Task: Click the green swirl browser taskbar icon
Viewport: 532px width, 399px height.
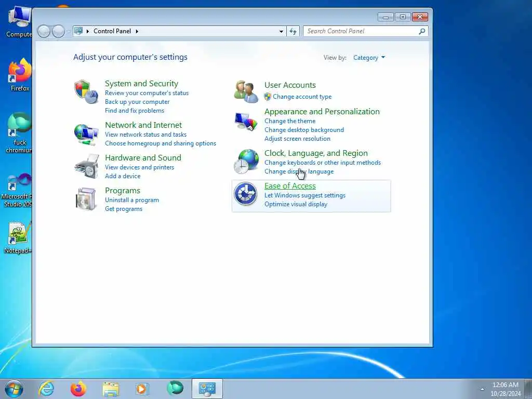Action: pyautogui.click(x=175, y=388)
